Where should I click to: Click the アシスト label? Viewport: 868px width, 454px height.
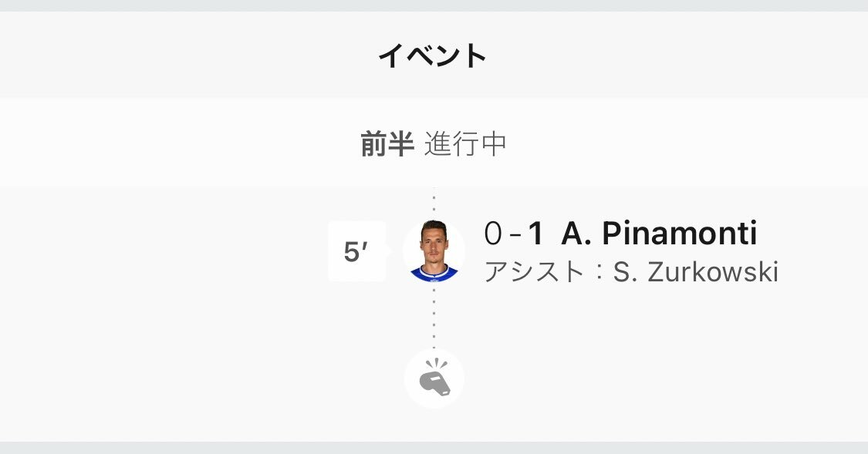[x=535, y=272]
